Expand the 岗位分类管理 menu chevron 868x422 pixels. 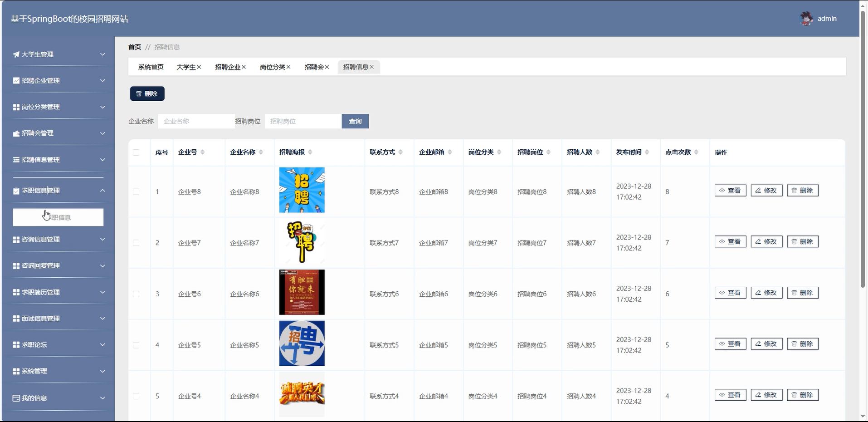[x=102, y=107]
